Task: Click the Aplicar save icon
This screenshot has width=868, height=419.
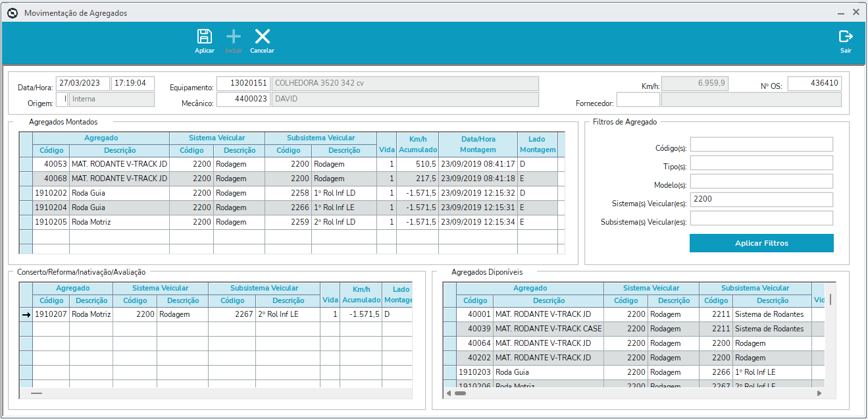Action: (x=205, y=37)
